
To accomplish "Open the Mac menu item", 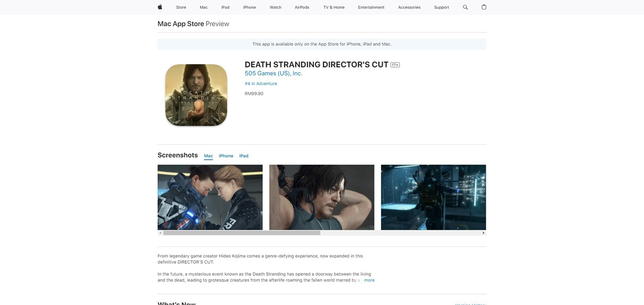I will (x=203, y=8).
